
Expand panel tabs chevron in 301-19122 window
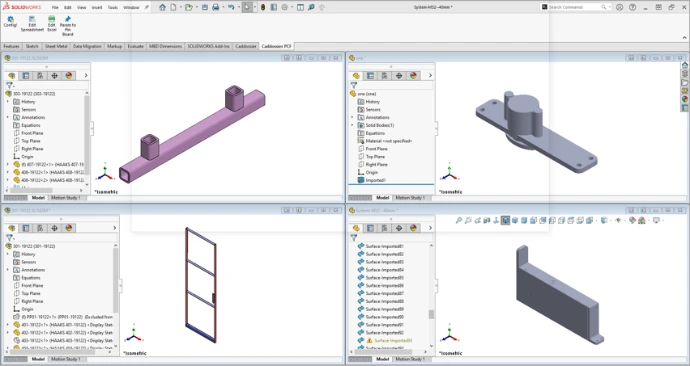point(114,228)
